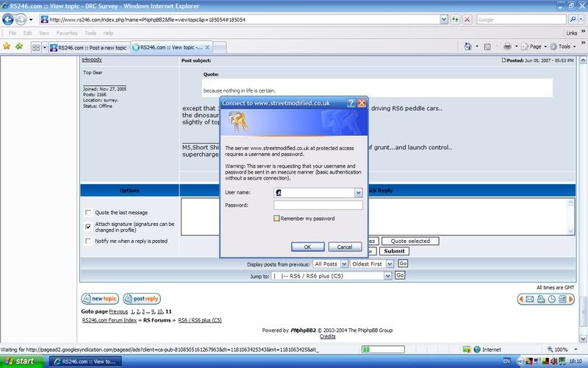
Task: Click the right orange arrow in the forum icon strip
Action: [x=571, y=299]
